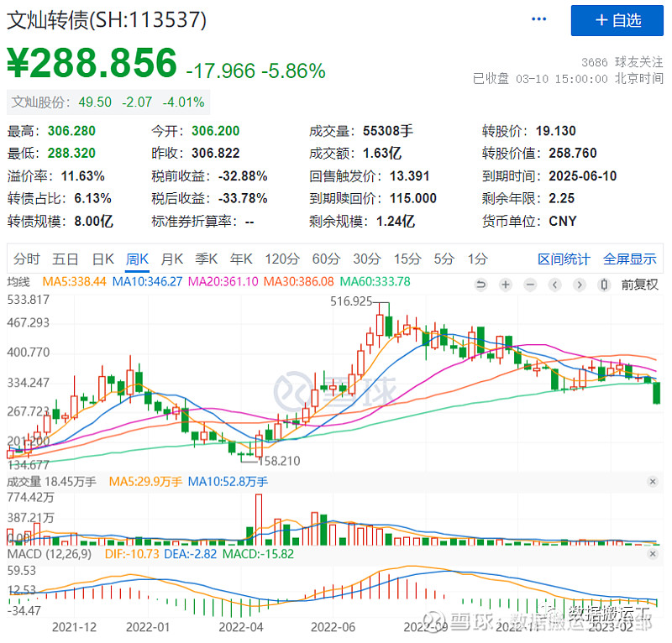This screenshot has width=672, height=643.
Task: Click the 3686 球友关注 follower count
Action: pos(622,62)
